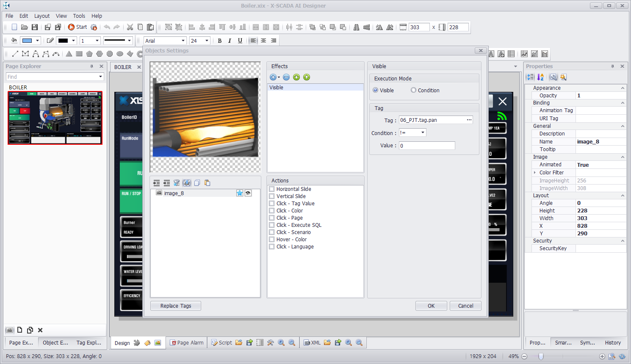Click the delete page X icon
Viewport: 631px width, 364px height.
(40, 330)
